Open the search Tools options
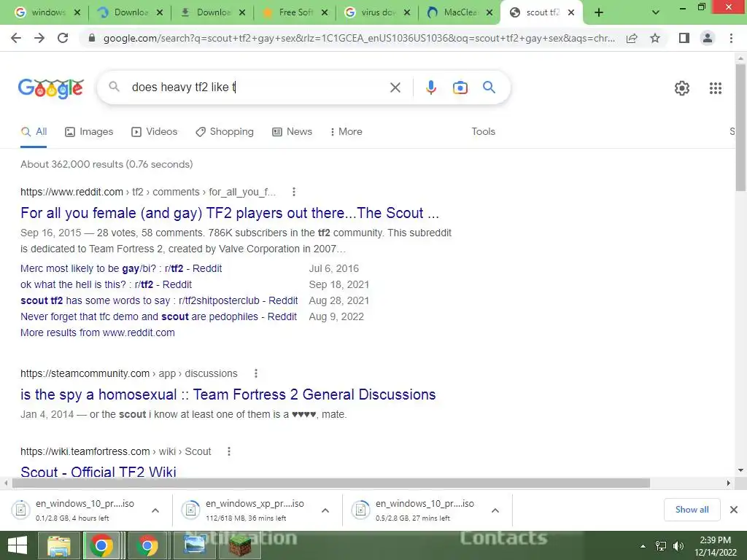 tap(483, 132)
